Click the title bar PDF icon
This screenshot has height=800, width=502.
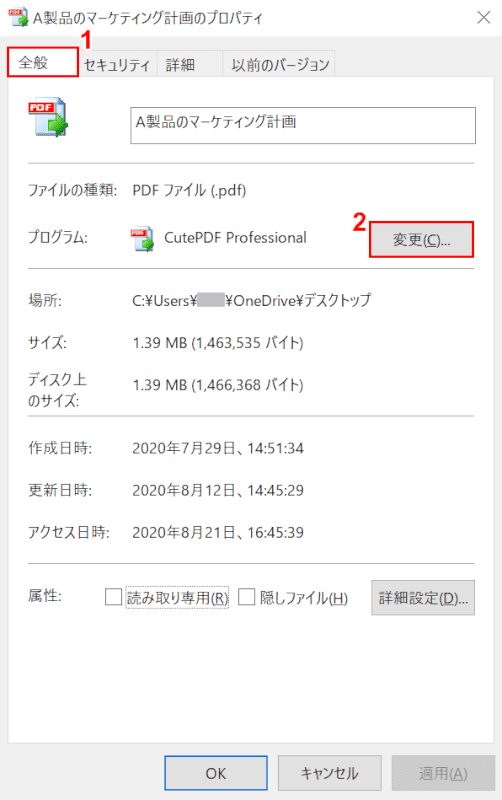coord(18,17)
